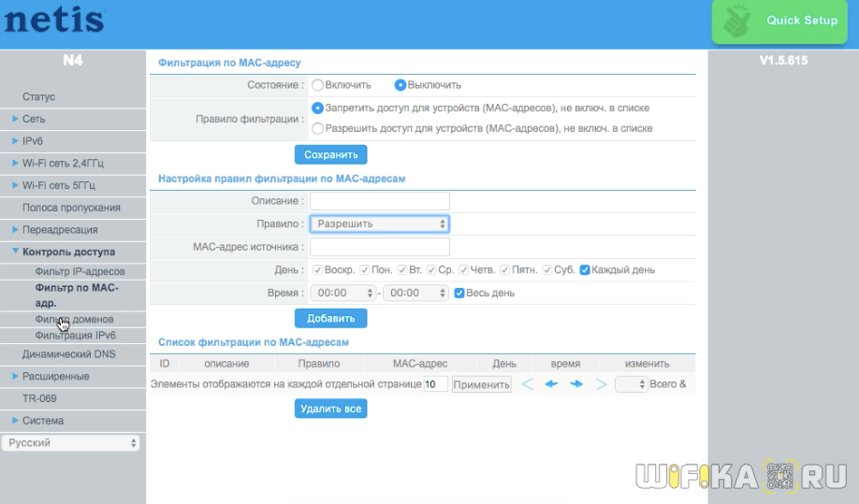This screenshot has height=504, width=859.
Task: Toggle Пон. day checkbox
Action: pos(364,270)
